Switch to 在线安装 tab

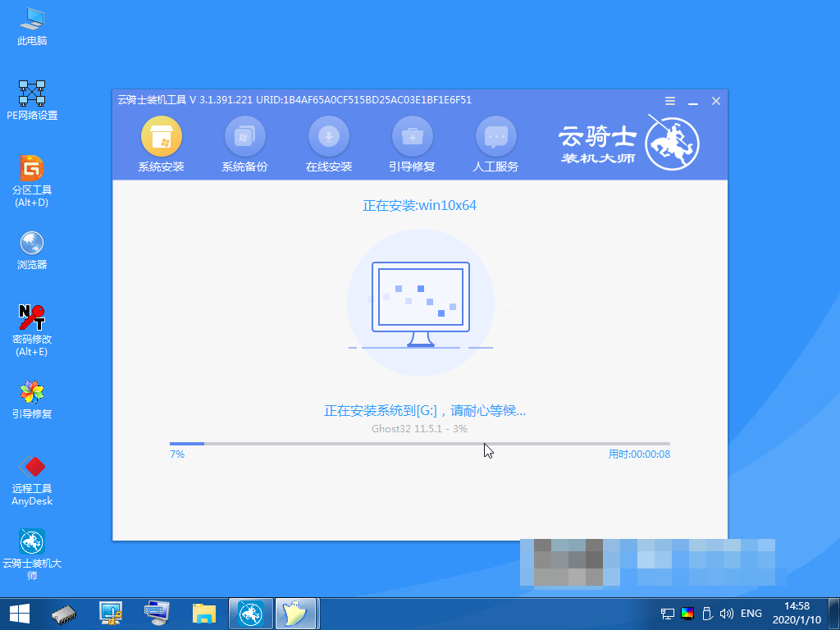328,144
